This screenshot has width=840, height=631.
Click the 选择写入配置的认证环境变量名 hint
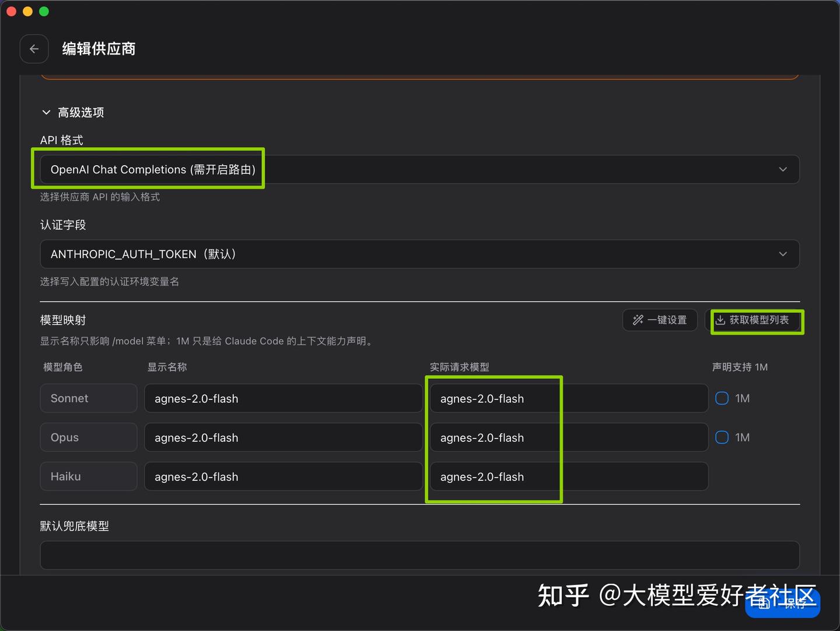[x=110, y=281]
